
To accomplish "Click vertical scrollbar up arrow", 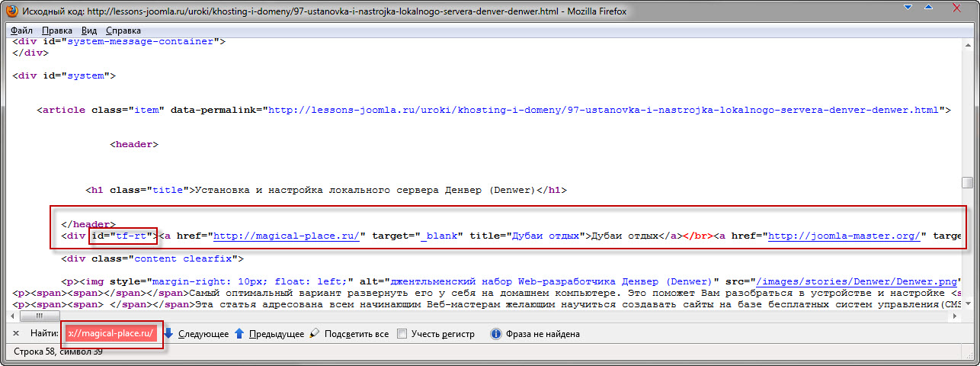I will coord(967,43).
